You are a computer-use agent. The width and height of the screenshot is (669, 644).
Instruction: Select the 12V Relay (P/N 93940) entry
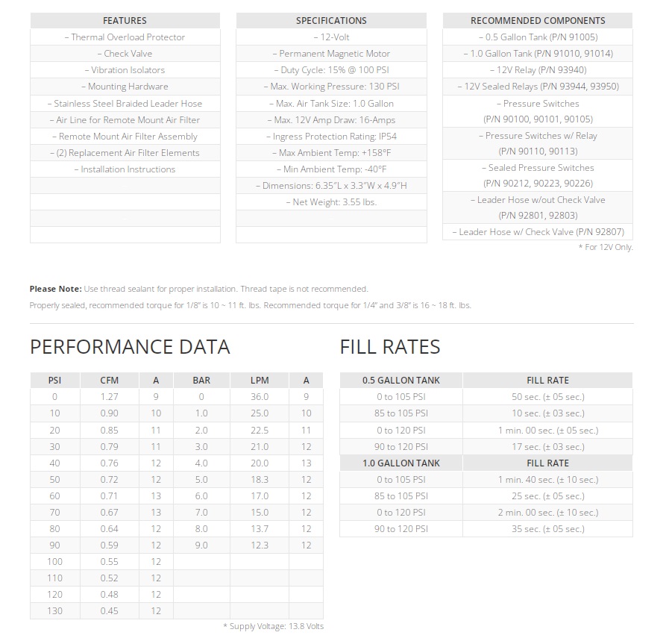point(537,70)
